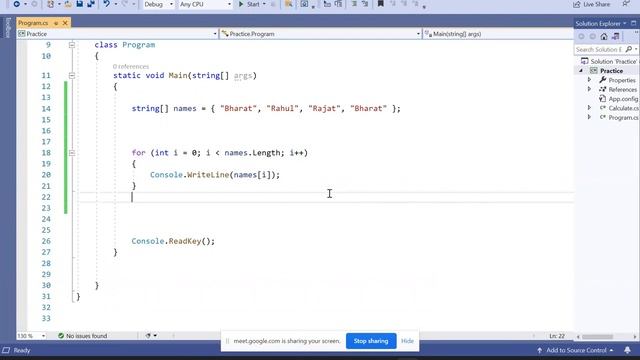
Task: Collapse the Main method outlining region
Action: click(72, 76)
